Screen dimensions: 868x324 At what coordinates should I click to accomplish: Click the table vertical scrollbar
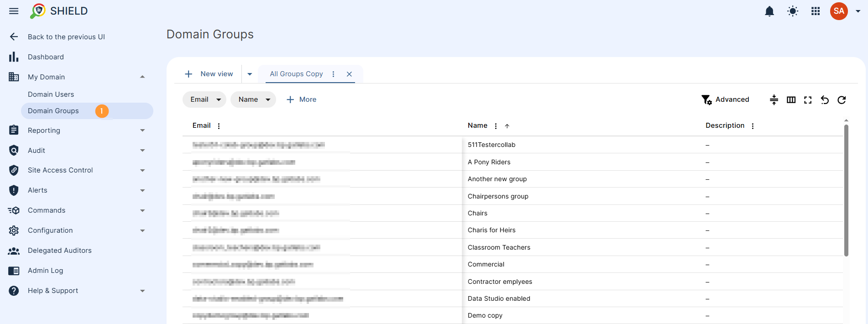[846, 190]
